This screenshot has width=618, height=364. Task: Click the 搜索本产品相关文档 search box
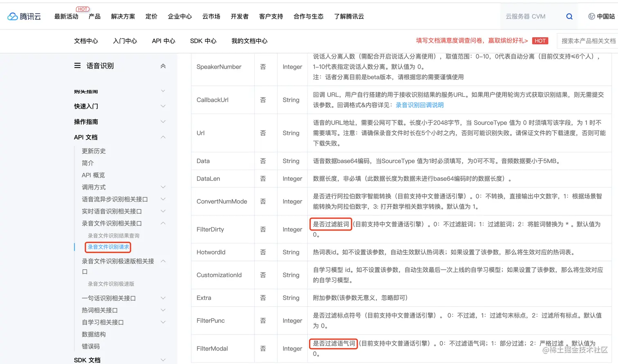(x=588, y=41)
